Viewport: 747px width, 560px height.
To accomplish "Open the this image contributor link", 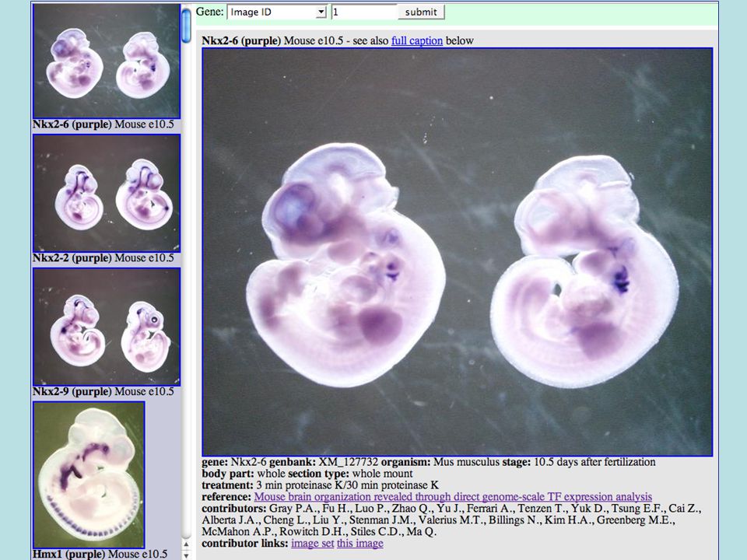I will (359, 544).
